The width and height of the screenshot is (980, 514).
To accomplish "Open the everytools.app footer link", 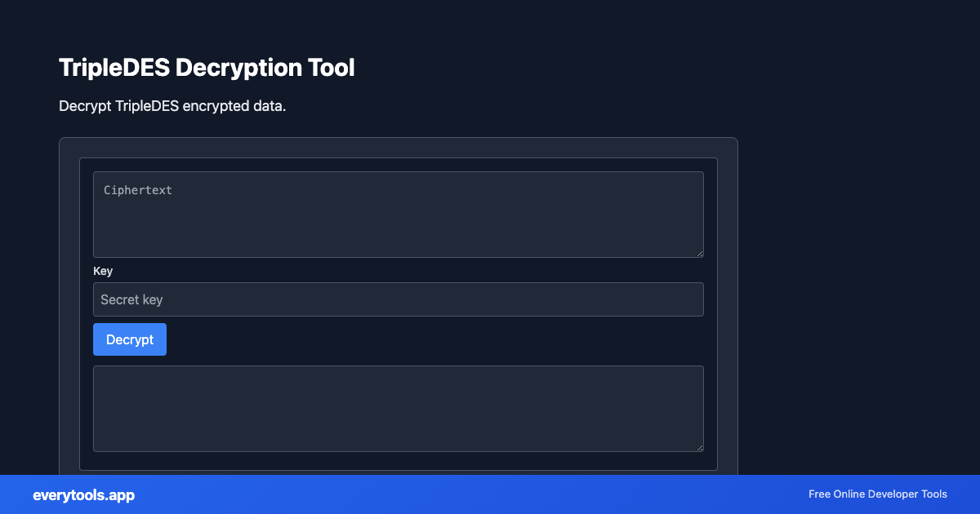I will (83, 495).
